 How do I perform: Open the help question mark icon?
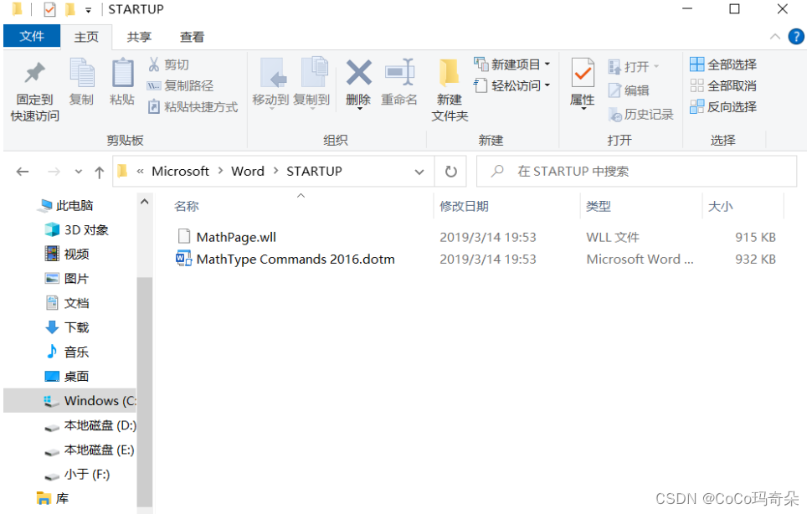796,37
